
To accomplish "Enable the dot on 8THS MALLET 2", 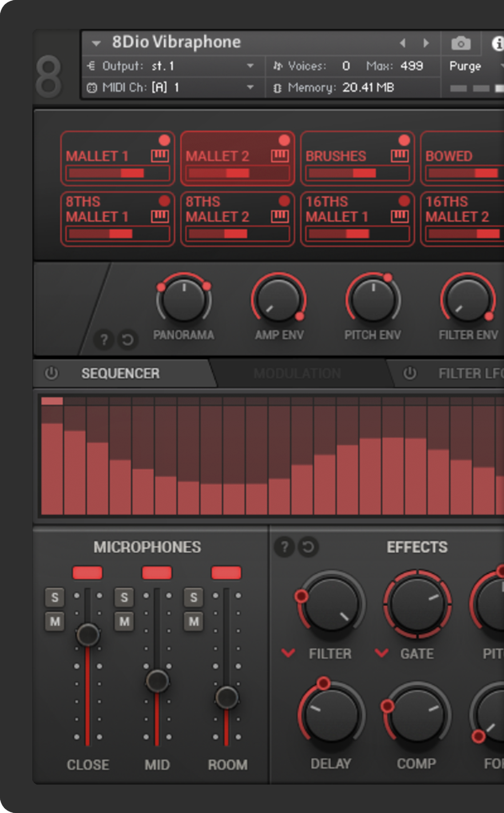I will click(284, 201).
